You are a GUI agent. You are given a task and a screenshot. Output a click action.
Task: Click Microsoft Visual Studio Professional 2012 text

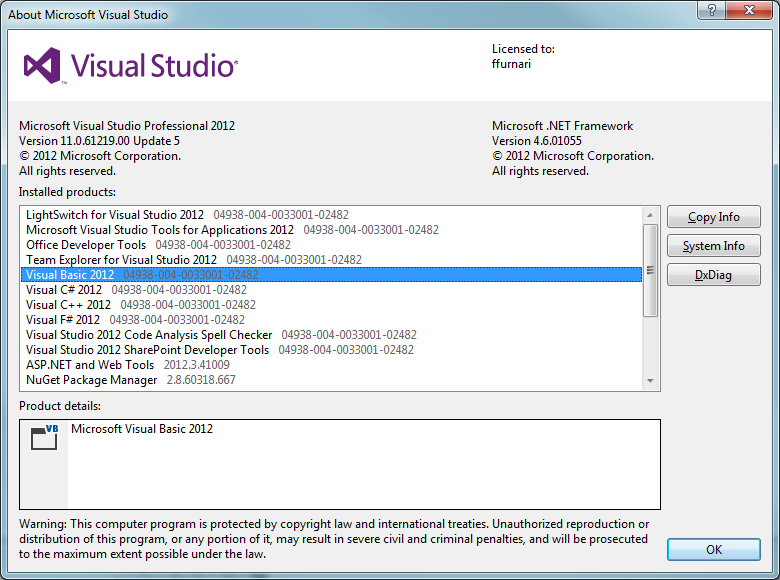(127, 126)
